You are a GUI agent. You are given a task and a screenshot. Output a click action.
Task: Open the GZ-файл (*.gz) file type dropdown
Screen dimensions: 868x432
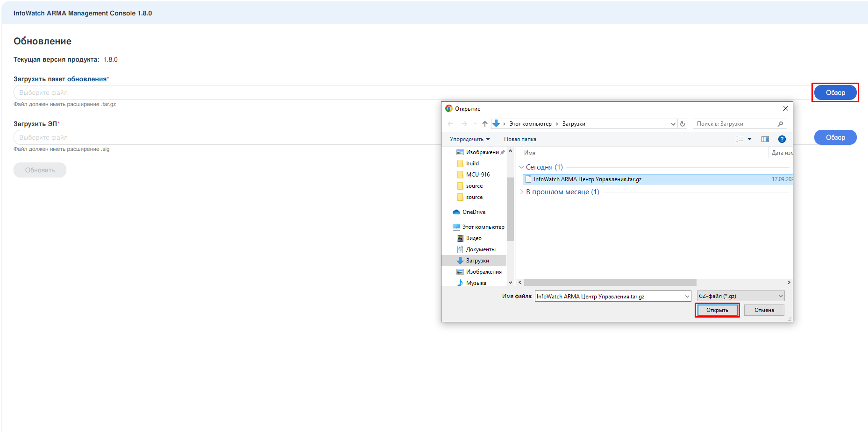741,296
